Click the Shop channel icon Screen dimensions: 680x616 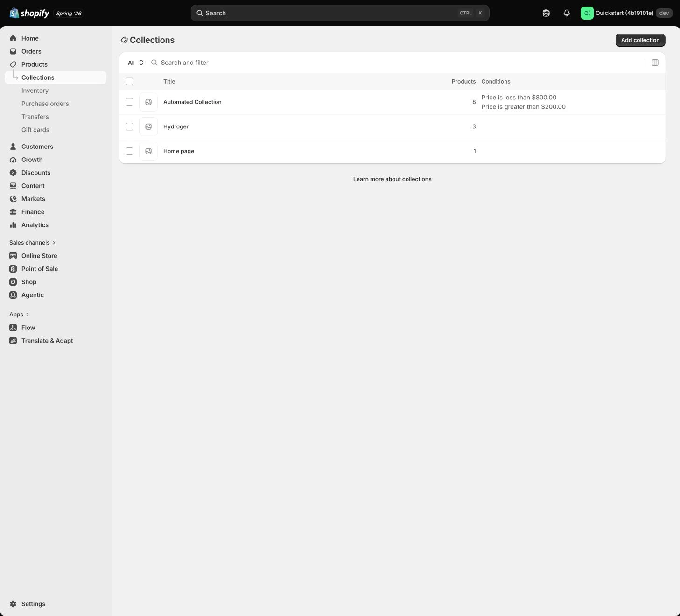pyautogui.click(x=13, y=282)
